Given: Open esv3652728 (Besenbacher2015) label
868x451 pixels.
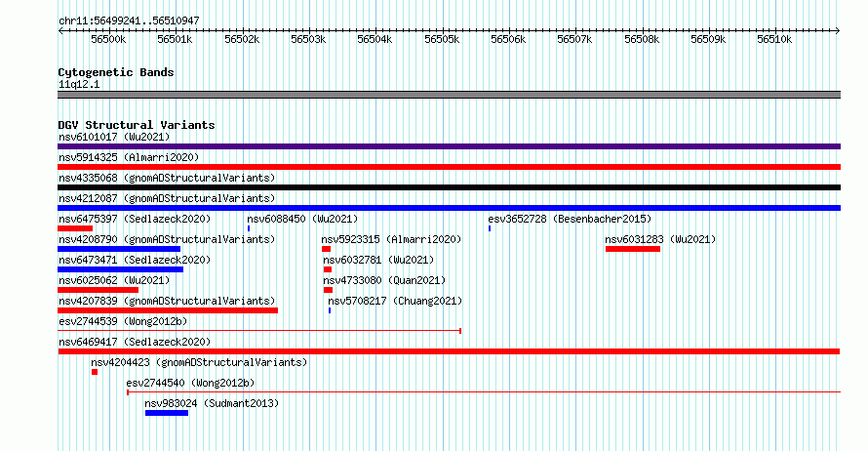Looking at the screenshot, I should [570, 219].
